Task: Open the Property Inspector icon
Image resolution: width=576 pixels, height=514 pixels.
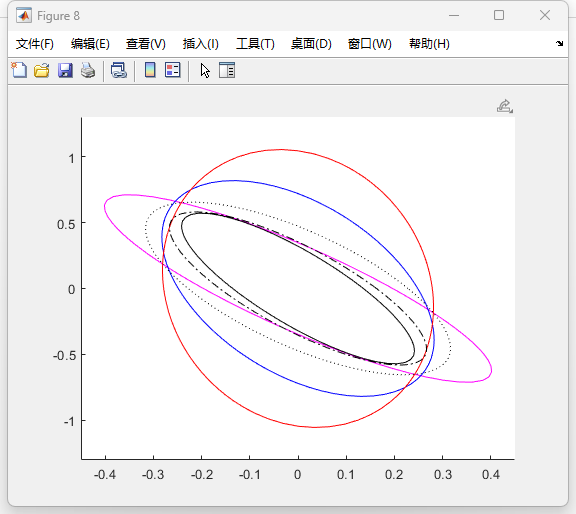Action: coord(227,70)
